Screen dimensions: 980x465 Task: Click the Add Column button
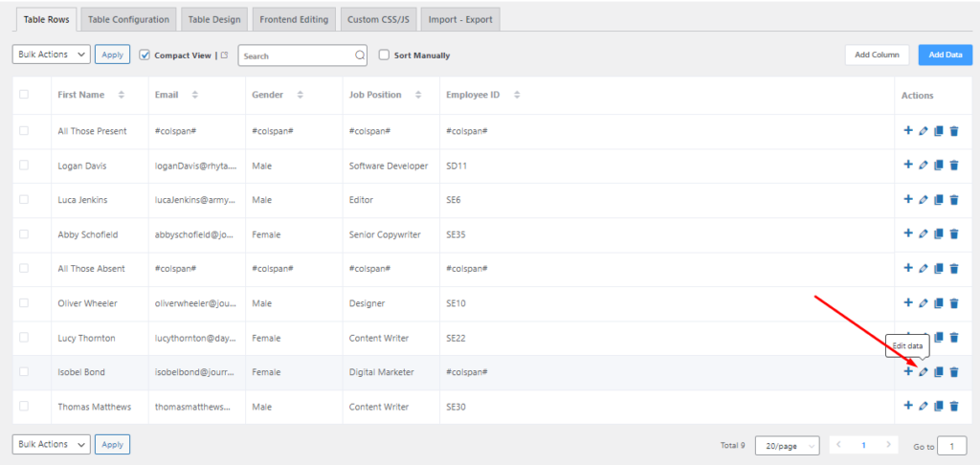877,55
